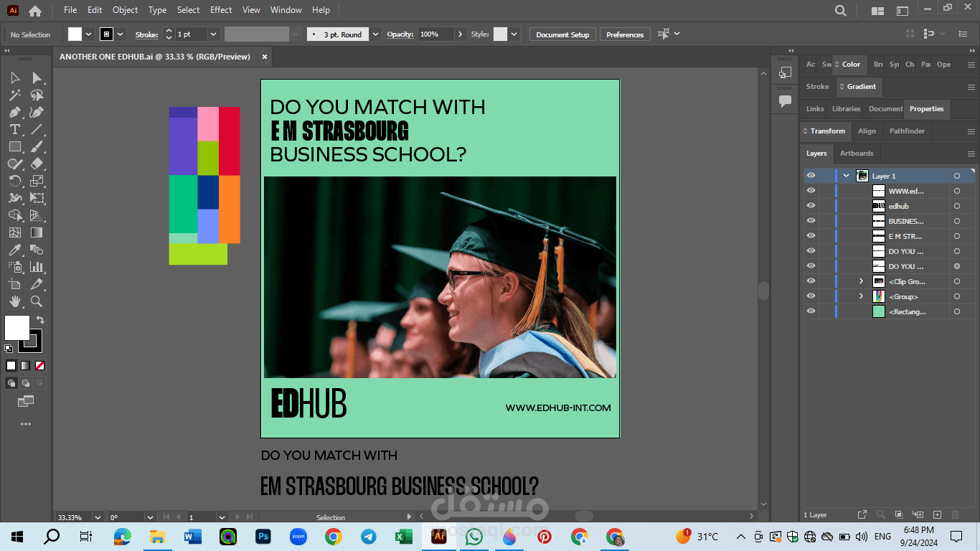This screenshot has width=980, height=551.
Task: Open the File menu
Action: [x=70, y=10]
